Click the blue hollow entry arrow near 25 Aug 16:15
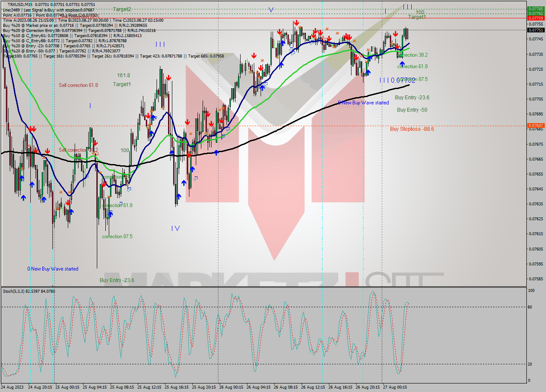This screenshot has width=546, height=392. click(x=196, y=179)
